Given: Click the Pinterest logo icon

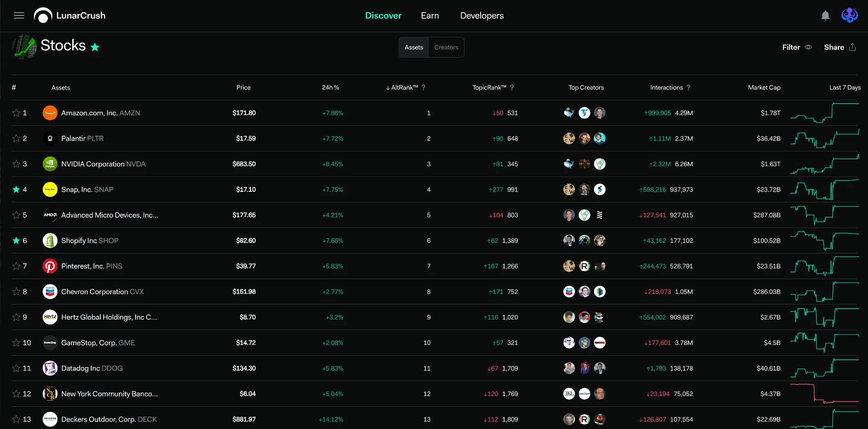Looking at the screenshot, I should tap(50, 266).
